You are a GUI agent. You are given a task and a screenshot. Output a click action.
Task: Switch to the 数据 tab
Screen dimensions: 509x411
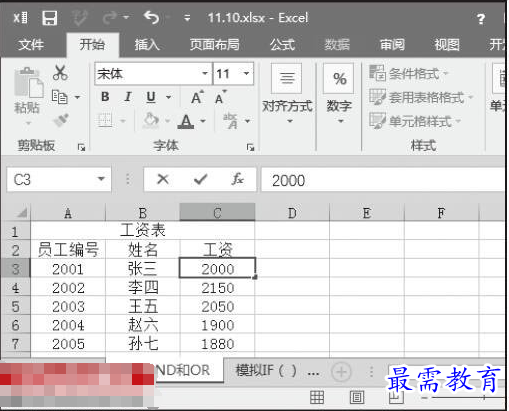pos(337,44)
